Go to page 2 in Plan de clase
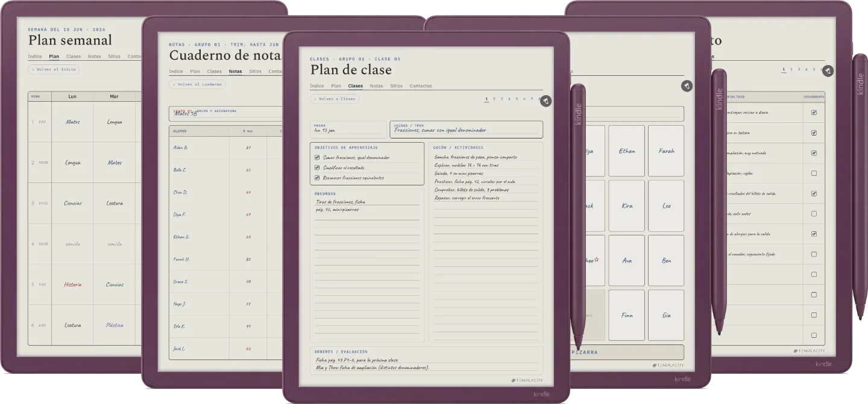 pyautogui.click(x=494, y=99)
